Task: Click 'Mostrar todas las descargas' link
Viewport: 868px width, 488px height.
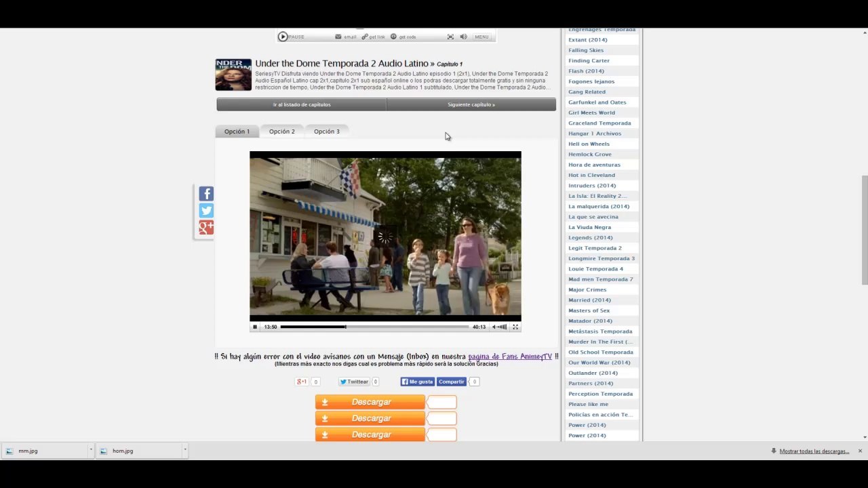Action: pos(814,451)
